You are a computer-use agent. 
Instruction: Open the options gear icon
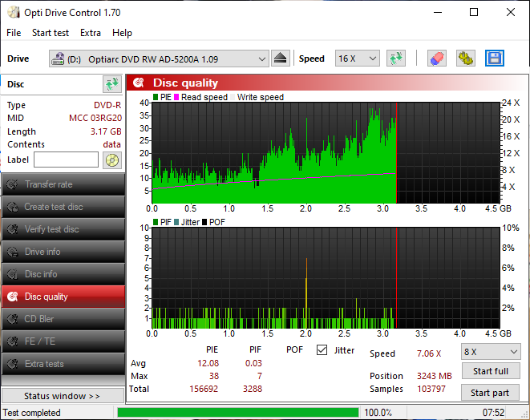point(465,59)
